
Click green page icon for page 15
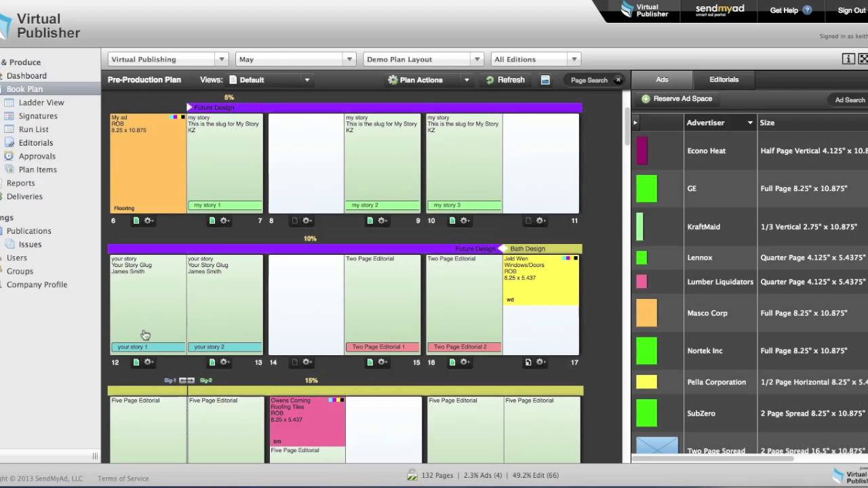(x=370, y=362)
